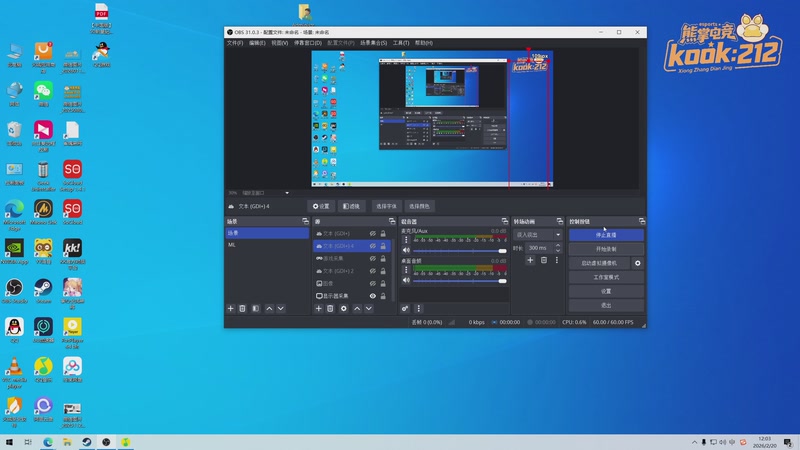This screenshot has height=450, width=800.
Task: Add a transition with the plus icon
Action: tap(530, 260)
